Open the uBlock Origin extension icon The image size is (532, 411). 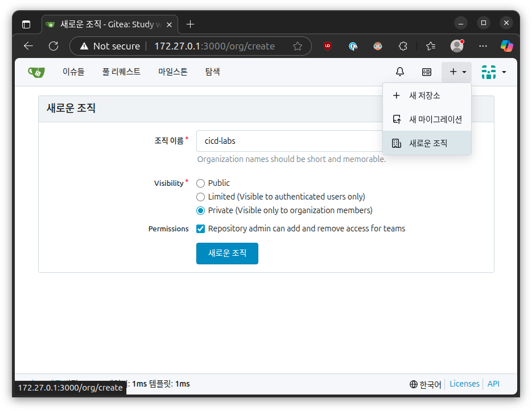327,46
